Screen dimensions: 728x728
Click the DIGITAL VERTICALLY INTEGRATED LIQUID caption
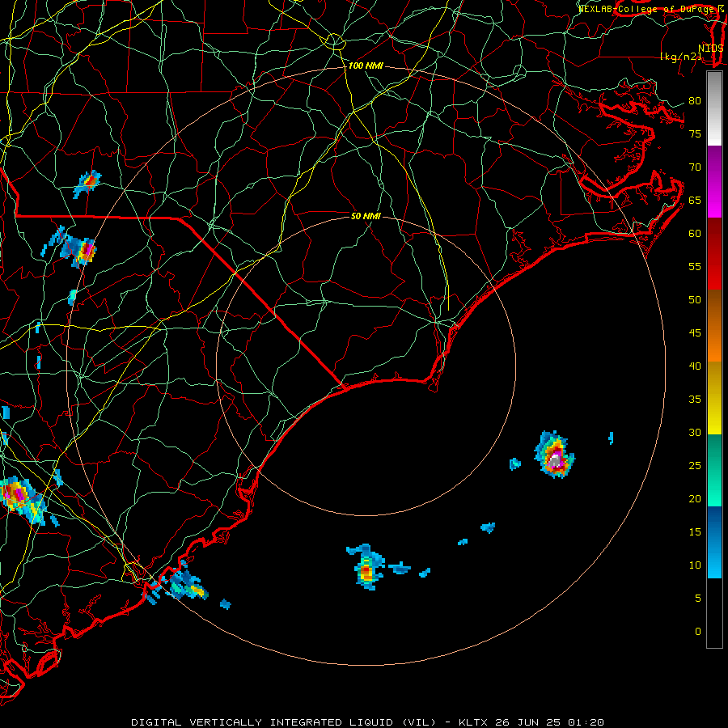(x=284, y=722)
